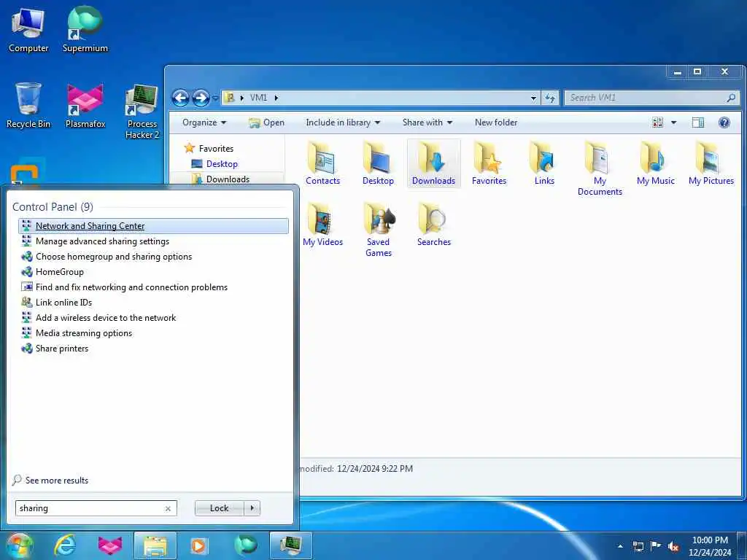
Task: Open Windows Explorer taskbar button
Action: click(x=155, y=545)
